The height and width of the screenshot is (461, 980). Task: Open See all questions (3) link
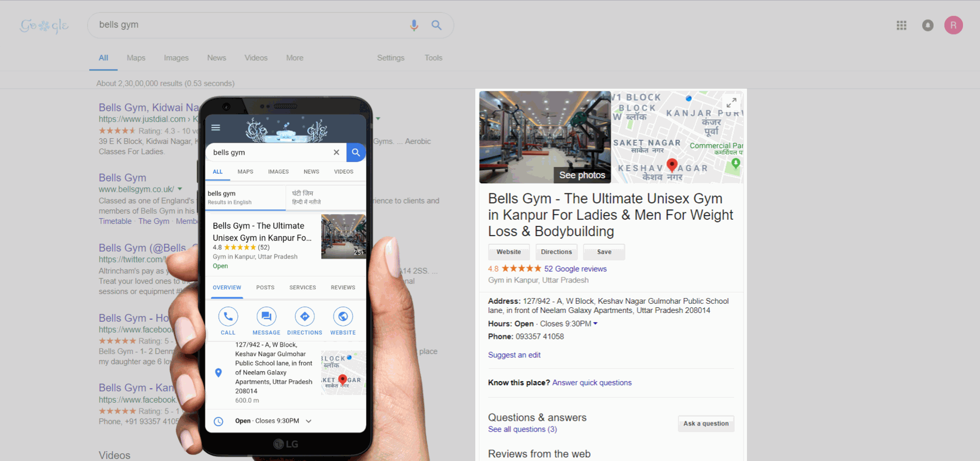point(522,429)
